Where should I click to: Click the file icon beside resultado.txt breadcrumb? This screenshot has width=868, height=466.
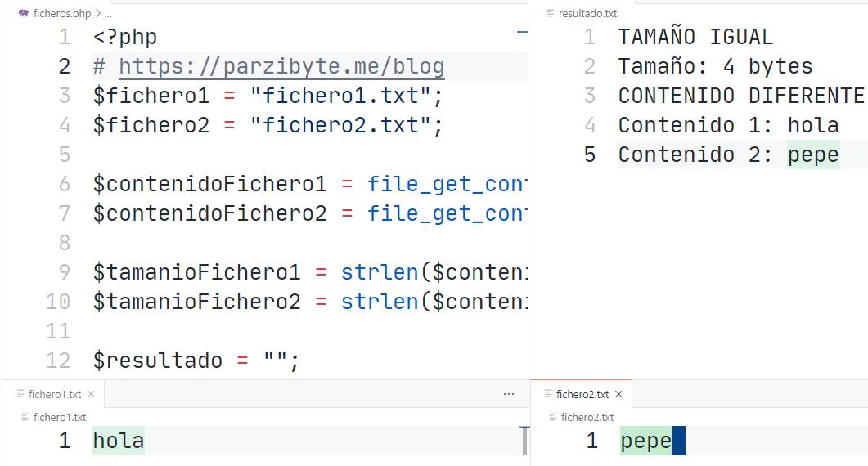(x=550, y=13)
